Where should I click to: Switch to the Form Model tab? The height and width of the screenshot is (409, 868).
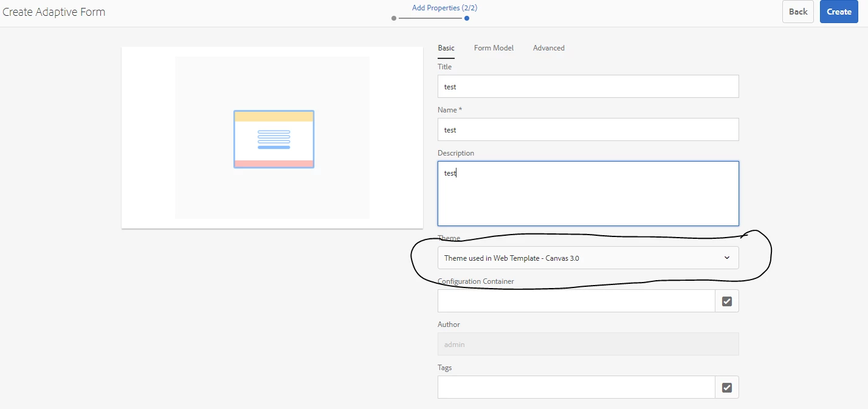494,48
